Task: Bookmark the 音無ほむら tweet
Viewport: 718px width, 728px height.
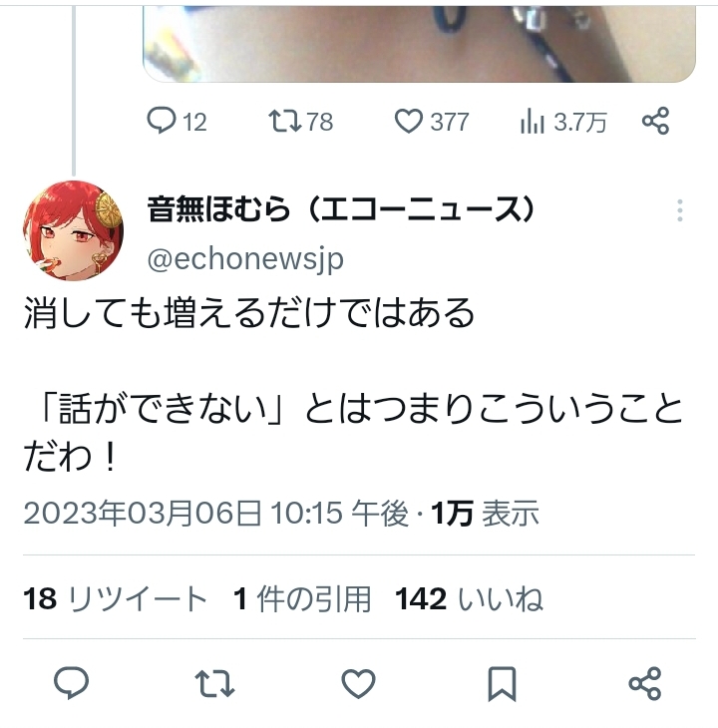Action: 503,683
